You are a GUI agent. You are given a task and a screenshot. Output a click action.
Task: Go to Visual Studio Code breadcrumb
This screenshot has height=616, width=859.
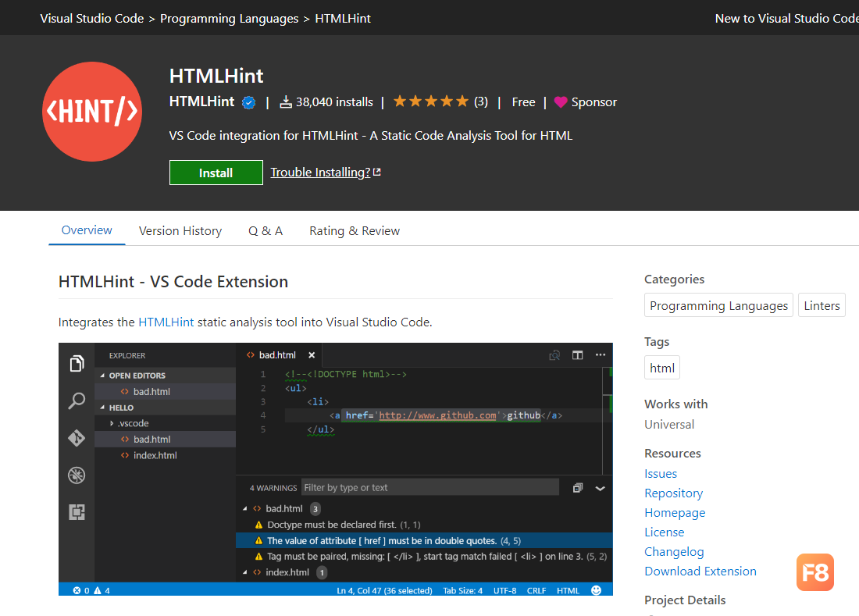point(91,19)
